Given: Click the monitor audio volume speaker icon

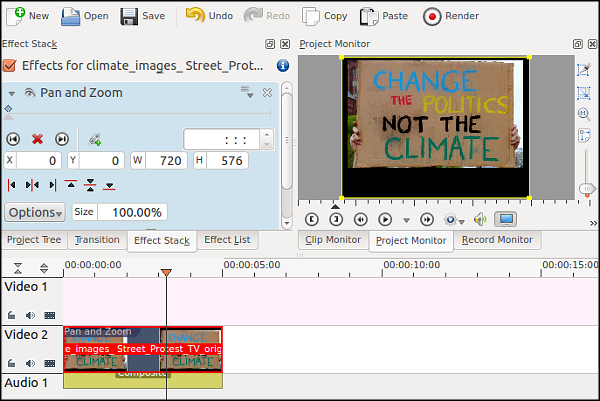Looking at the screenshot, I should coord(480,219).
